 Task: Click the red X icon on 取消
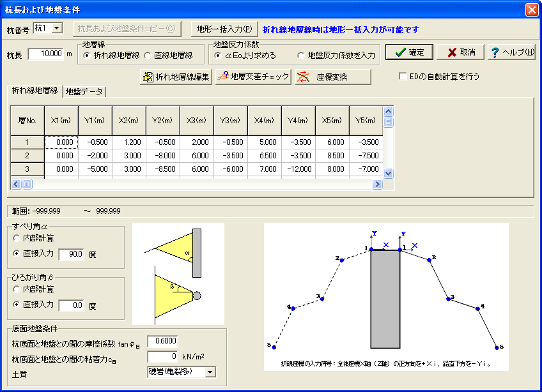pyautogui.click(x=452, y=52)
